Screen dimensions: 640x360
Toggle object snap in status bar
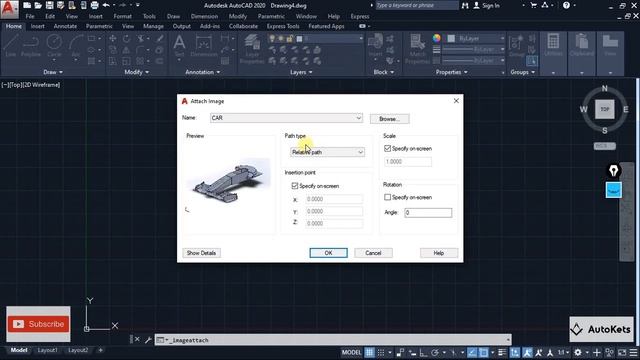[x=484, y=352]
